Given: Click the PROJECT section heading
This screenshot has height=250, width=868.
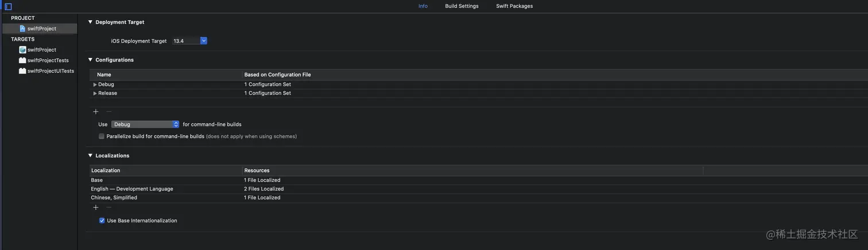Looking at the screenshot, I should click(23, 18).
